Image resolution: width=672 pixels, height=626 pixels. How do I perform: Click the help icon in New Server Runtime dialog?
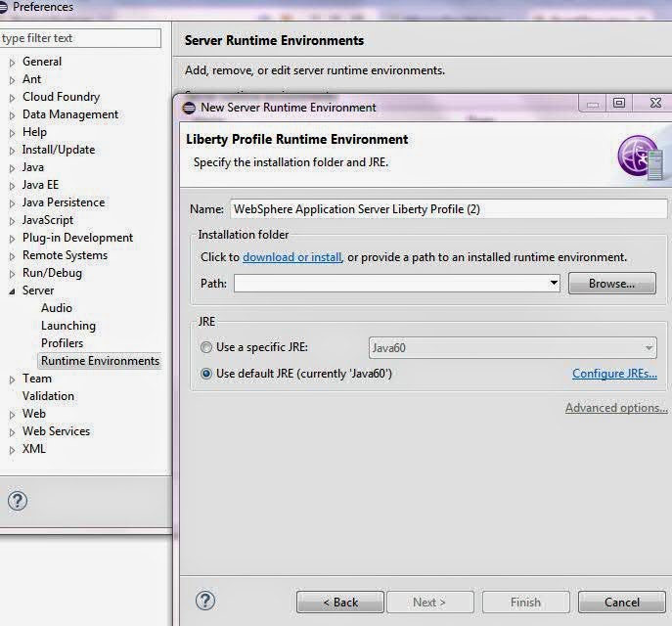(x=205, y=601)
